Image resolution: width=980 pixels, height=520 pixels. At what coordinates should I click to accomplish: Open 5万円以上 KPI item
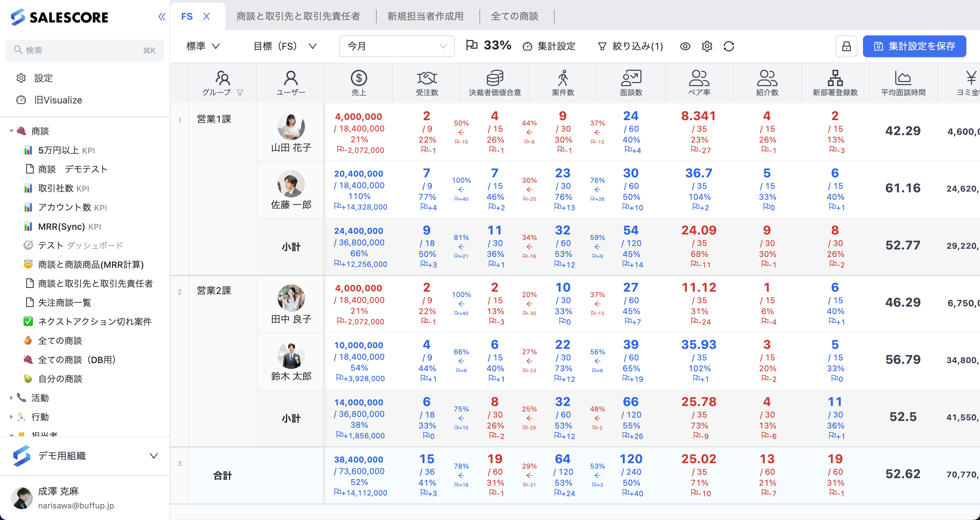[x=59, y=150]
